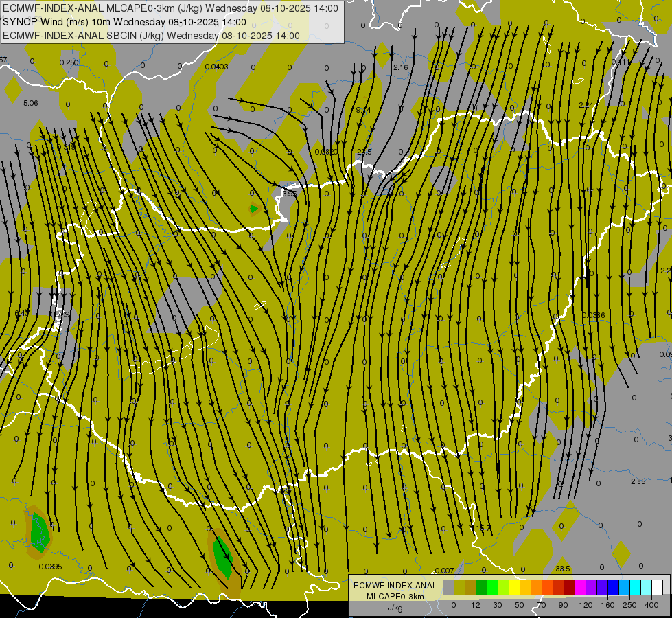Click the gray swatch in the MLCAPE legend
Viewport: 672px width, 618px height.
[x=449, y=587]
